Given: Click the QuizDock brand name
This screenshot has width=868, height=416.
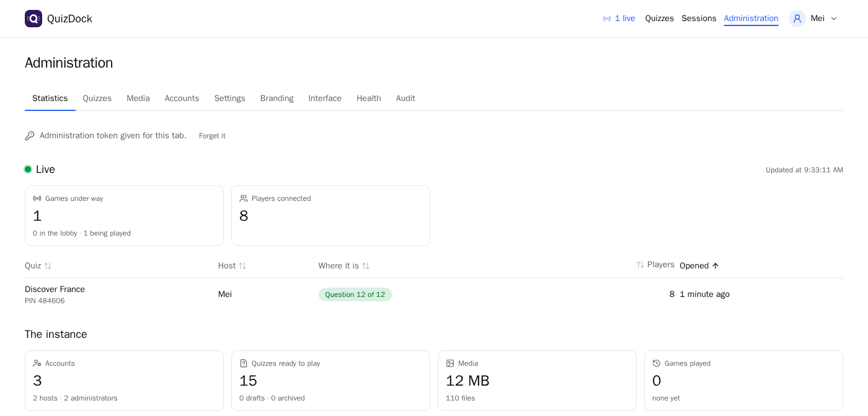Looking at the screenshot, I should (x=69, y=19).
